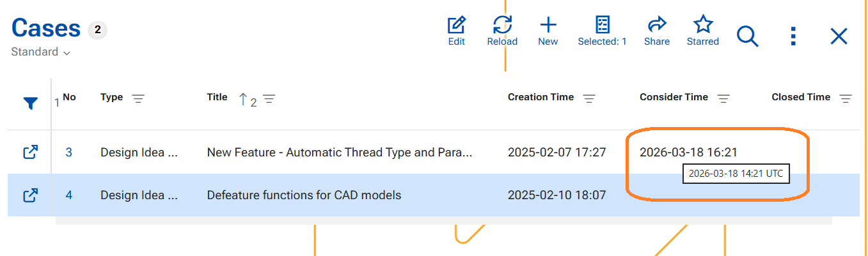Reload the cases list
This screenshot has width=868, height=256.
click(502, 26)
